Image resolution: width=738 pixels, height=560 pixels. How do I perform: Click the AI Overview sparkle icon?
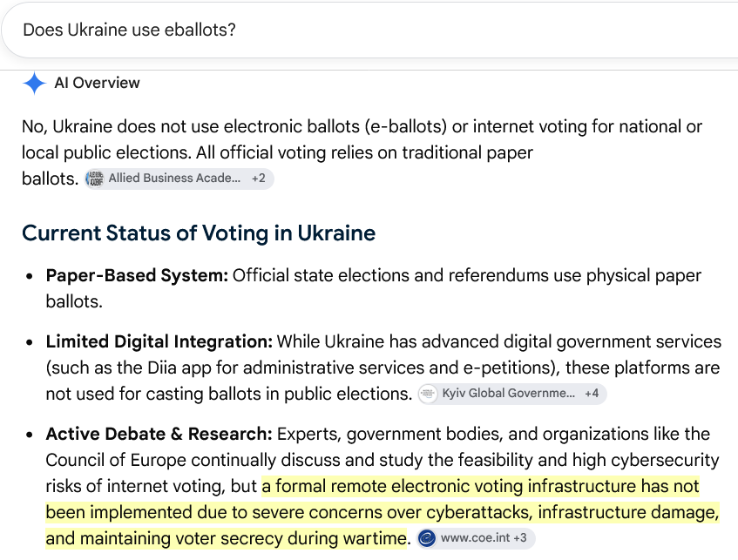tap(34, 84)
